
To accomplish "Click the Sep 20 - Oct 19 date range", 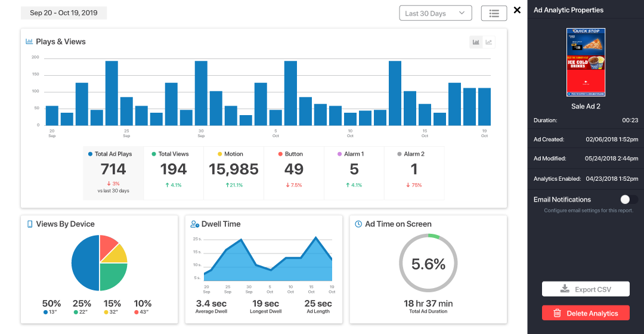I will pyautogui.click(x=63, y=13).
